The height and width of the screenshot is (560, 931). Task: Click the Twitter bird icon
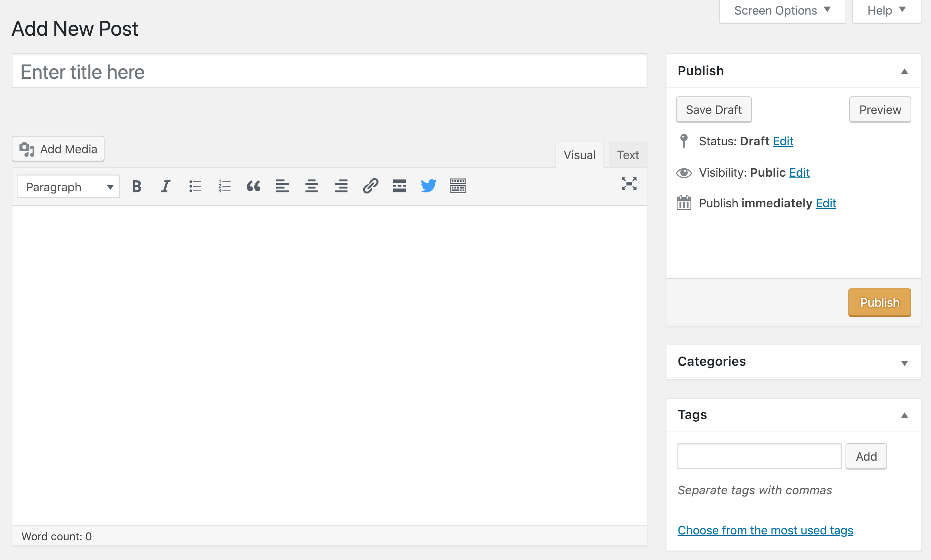[428, 186]
